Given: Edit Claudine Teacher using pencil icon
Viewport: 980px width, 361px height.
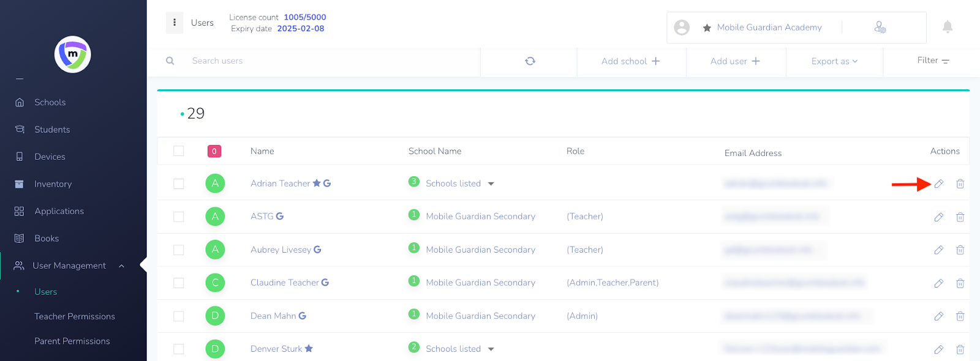Looking at the screenshot, I should (938, 283).
